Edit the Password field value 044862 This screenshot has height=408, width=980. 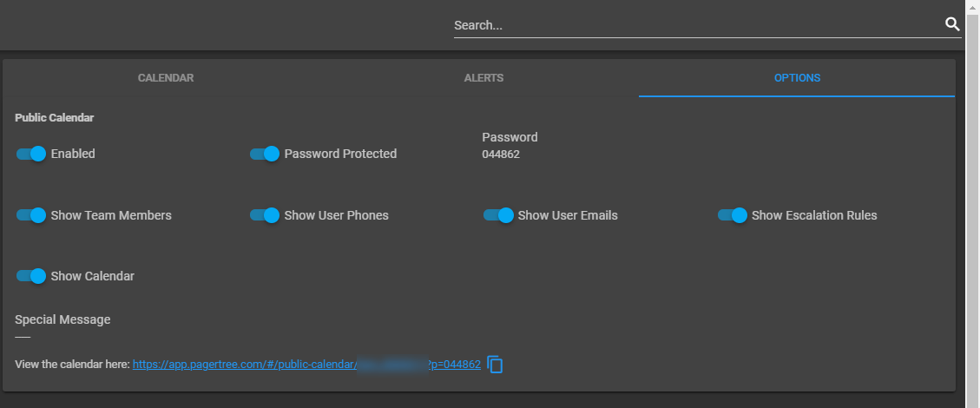(501, 155)
